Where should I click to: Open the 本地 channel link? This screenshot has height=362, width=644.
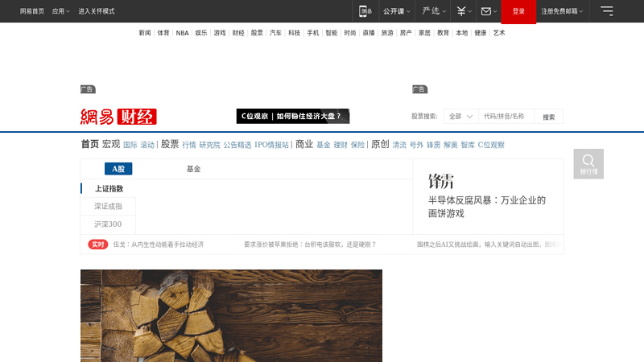tap(461, 33)
